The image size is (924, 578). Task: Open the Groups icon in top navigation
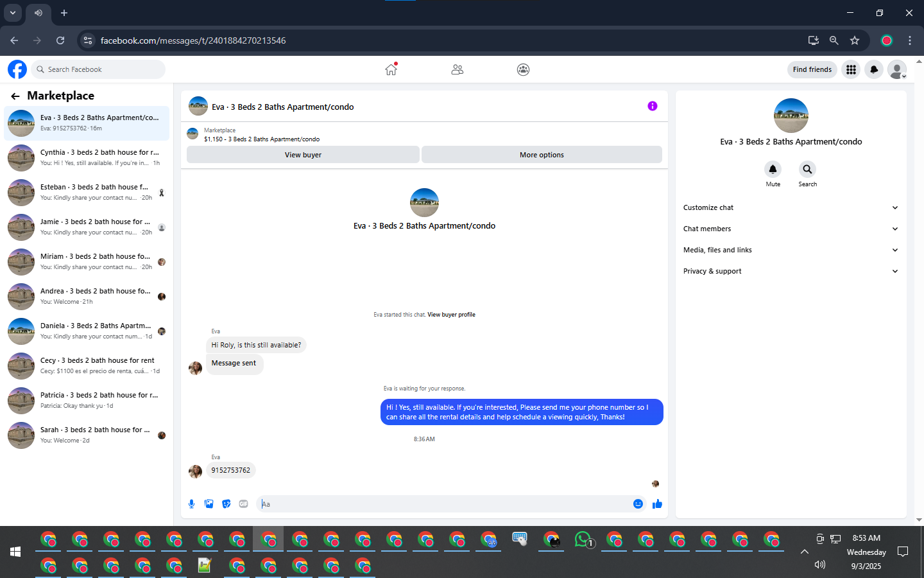pyautogui.click(x=524, y=69)
